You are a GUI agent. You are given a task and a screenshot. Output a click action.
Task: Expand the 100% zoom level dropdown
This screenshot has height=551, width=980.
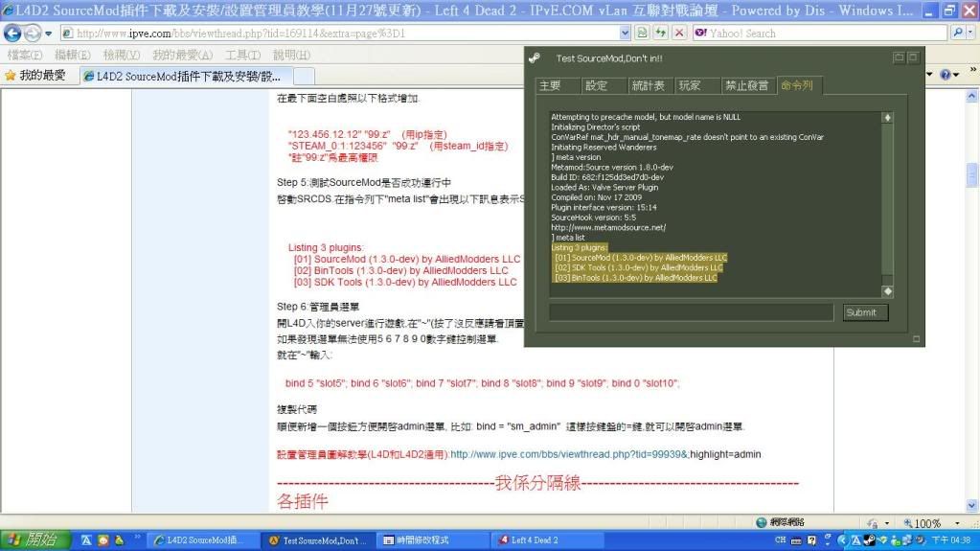(950, 523)
